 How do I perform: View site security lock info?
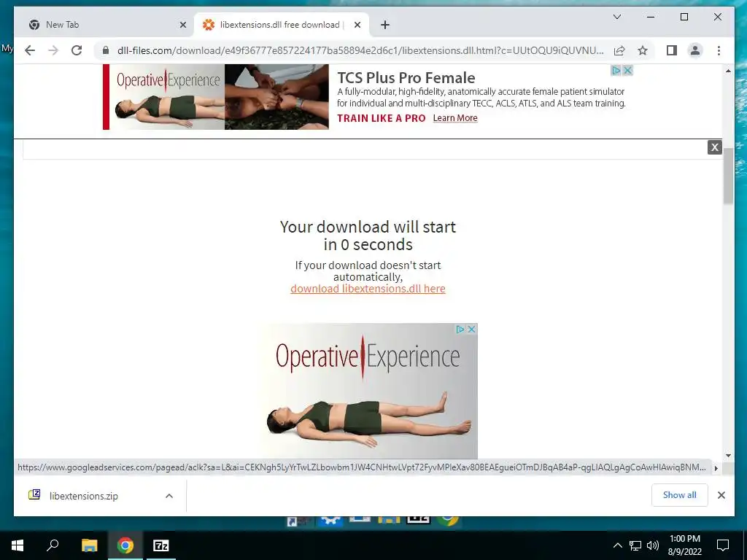click(106, 50)
